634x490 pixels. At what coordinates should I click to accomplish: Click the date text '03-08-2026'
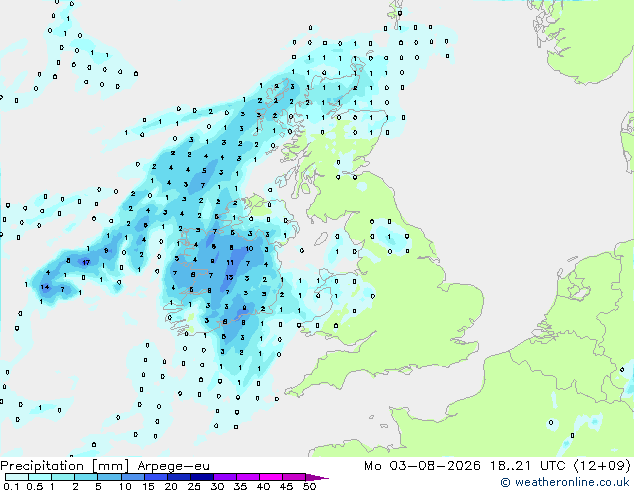point(435,466)
